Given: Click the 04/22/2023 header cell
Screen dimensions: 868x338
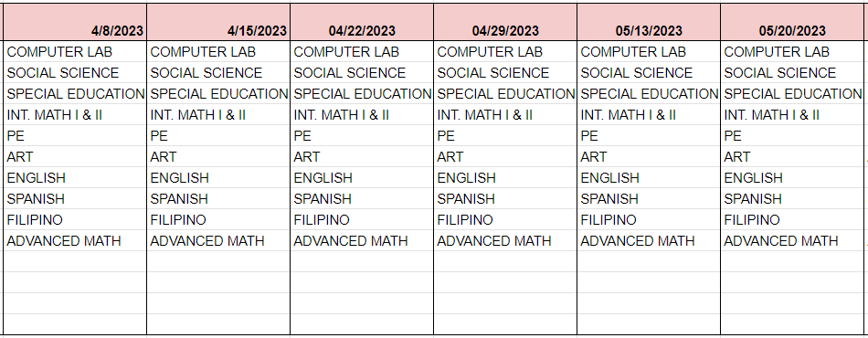Looking at the screenshot, I should point(362,22).
